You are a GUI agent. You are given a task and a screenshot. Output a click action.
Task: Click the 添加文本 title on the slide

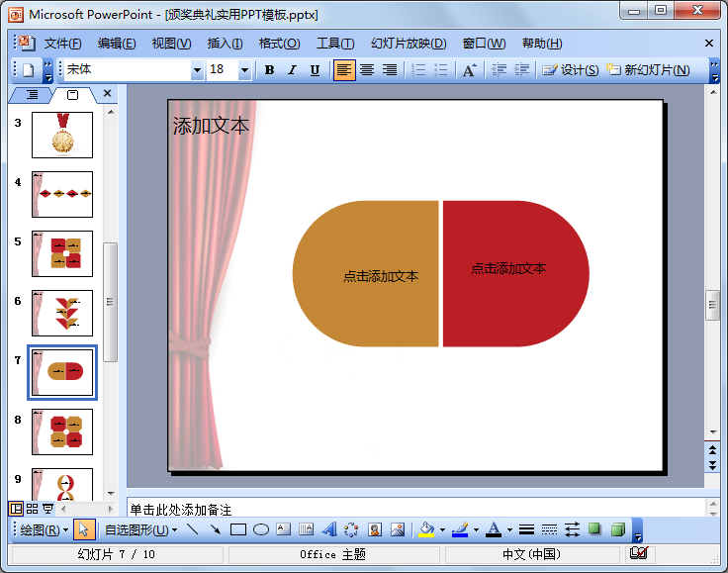[212, 126]
